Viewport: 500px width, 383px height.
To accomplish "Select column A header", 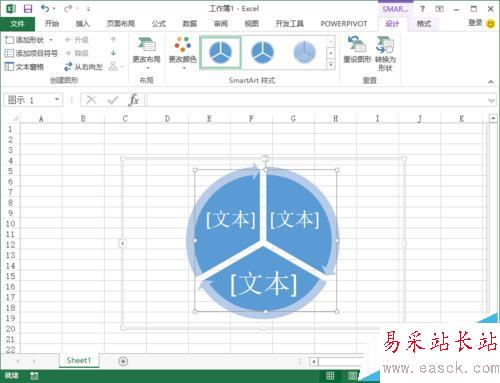I will click(41, 118).
